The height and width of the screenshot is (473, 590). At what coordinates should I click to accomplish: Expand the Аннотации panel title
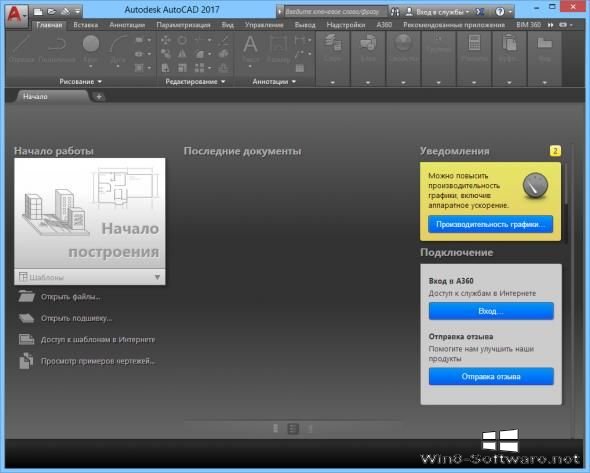[x=274, y=81]
